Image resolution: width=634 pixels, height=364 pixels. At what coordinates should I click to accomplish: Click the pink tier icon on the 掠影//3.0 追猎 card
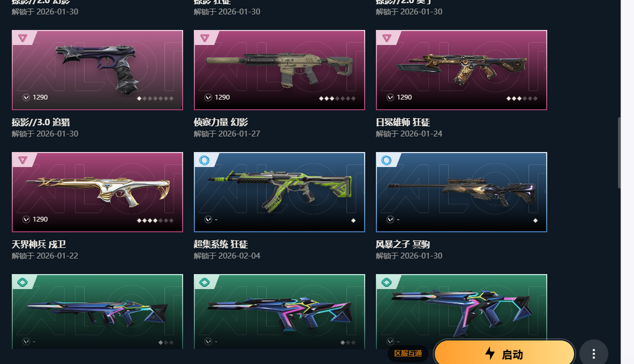(x=23, y=38)
